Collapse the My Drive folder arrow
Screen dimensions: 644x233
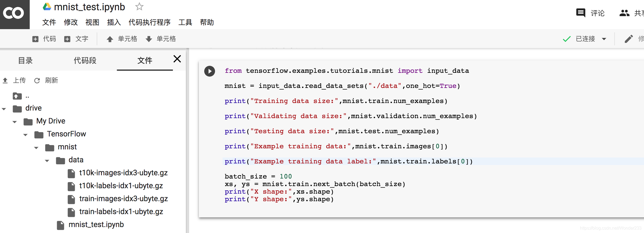tap(15, 122)
